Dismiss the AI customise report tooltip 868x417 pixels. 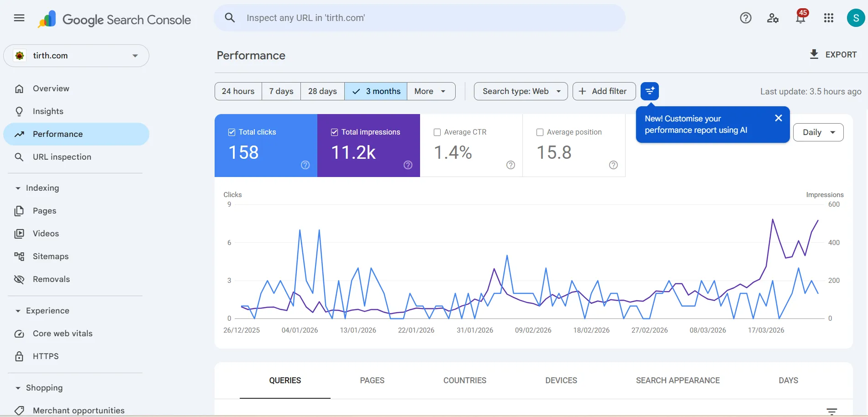(x=779, y=118)
